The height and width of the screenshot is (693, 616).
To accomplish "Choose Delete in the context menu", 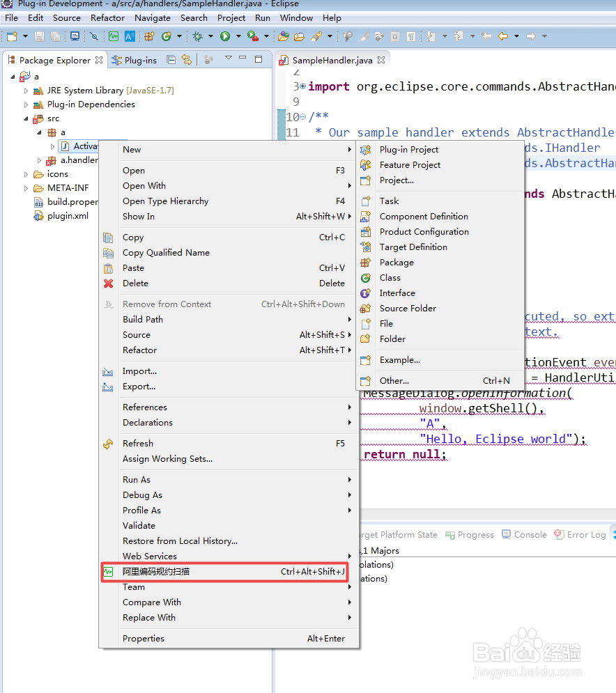I will tap(228, 283).
